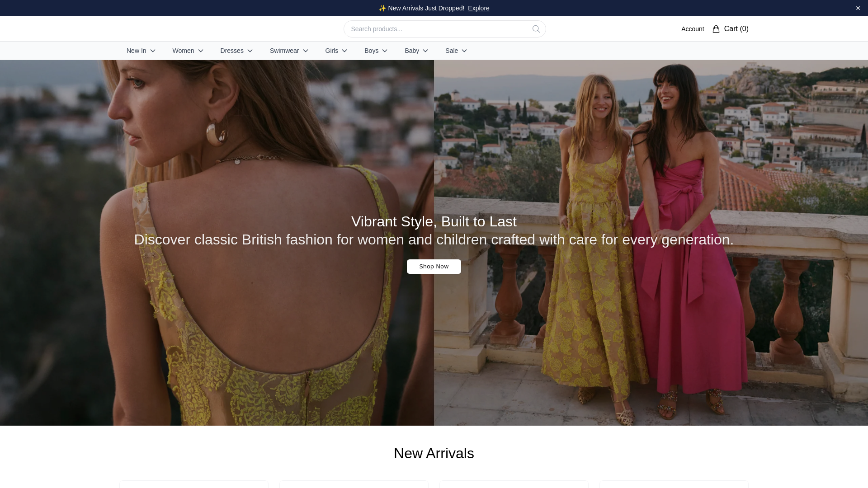This screenshot has height=488, width=868.
Task: Open the shopping bag cart icon
Action: pos(716,29)
